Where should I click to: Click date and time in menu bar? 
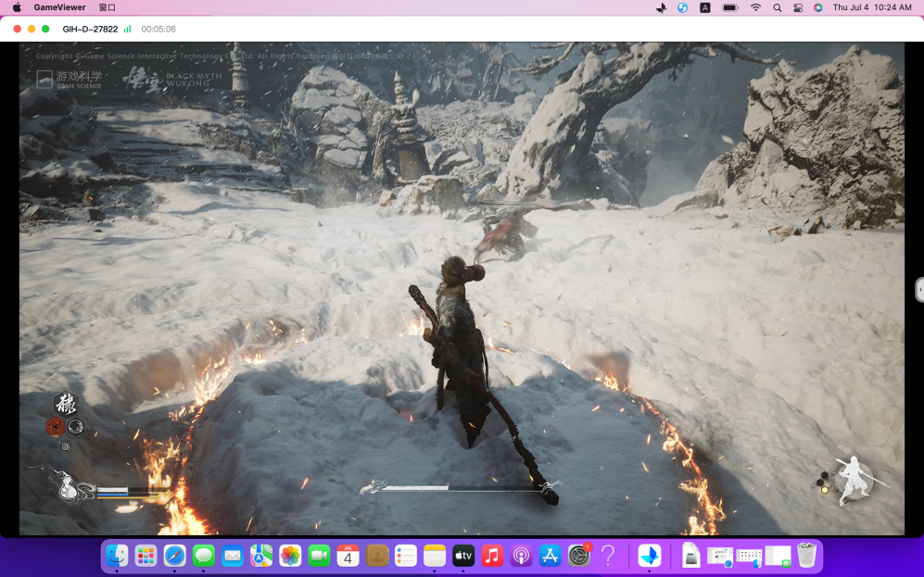click(x=871, y=7)
